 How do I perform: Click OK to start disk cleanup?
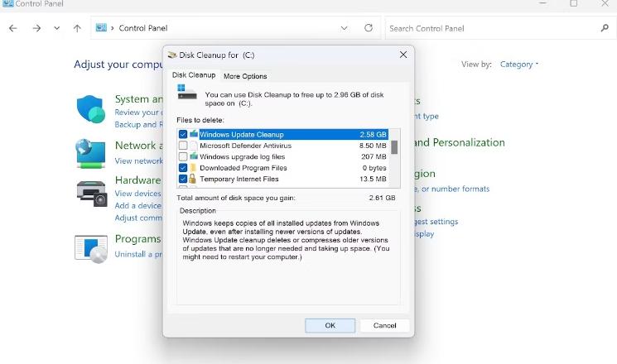click(x=330, y=325)
